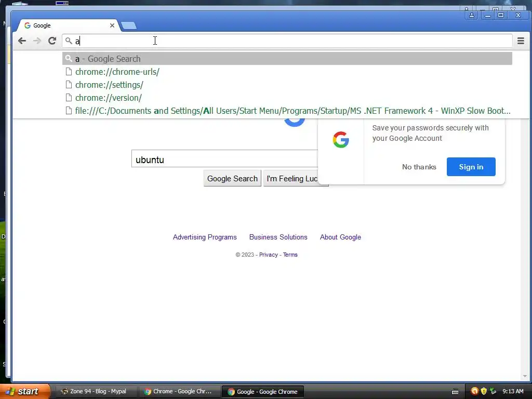Open About Google link

340,237
